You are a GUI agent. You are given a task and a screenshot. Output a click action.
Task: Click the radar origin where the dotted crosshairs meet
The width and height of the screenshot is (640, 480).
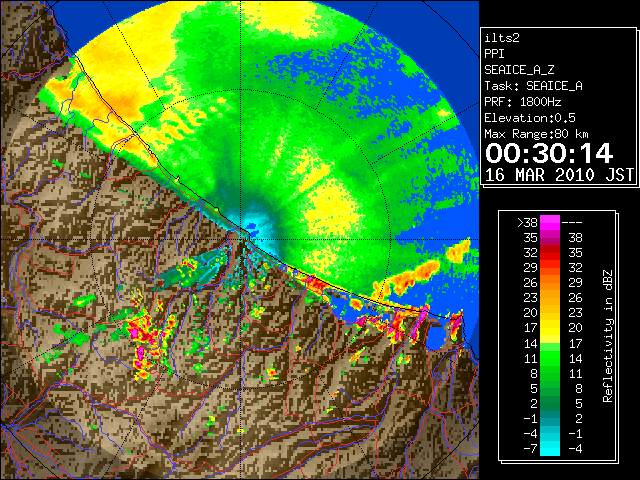click(x=241, y=239)
